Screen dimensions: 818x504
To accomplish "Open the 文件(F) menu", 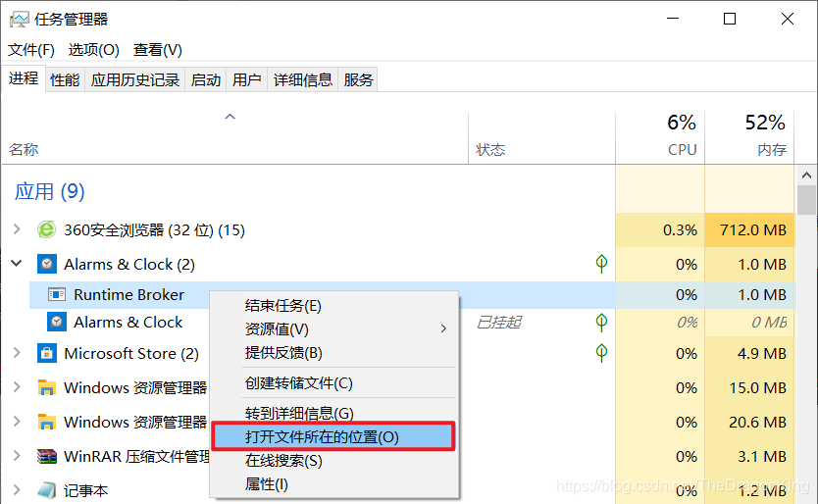I will (x=31, y=50).
